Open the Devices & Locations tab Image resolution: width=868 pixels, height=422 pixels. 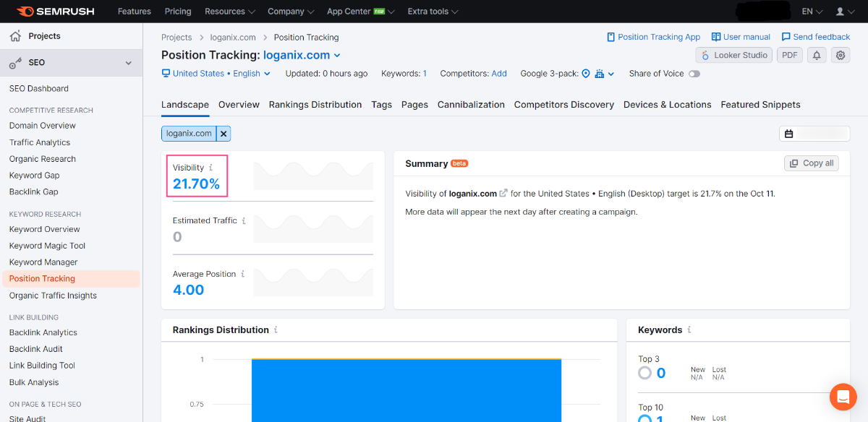[668, 105]
